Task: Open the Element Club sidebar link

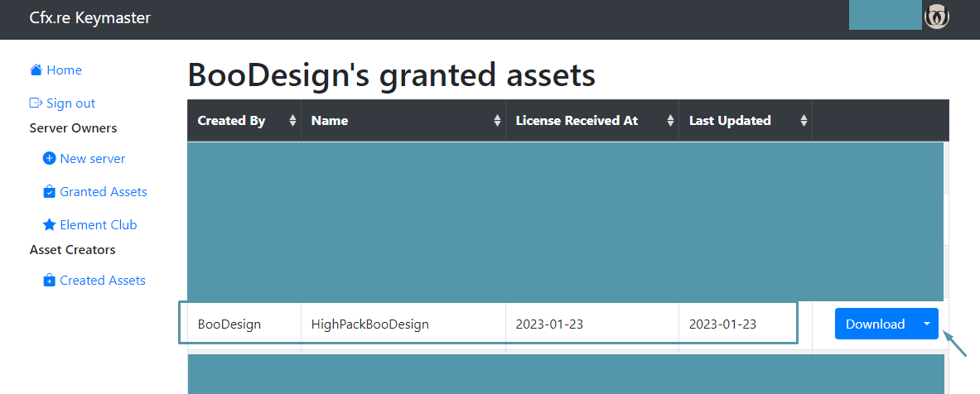Action: point(99,225)
